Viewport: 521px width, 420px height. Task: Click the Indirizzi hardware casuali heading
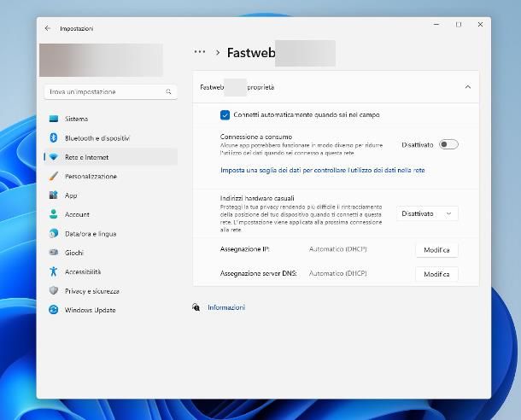click(x=257, y=198)
